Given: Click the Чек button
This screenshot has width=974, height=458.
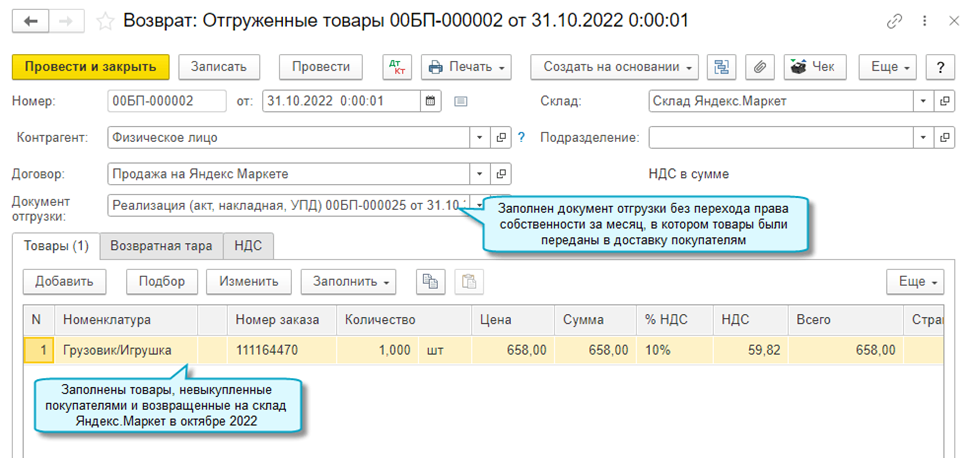Looking at the screenshot, I should tap(813, 67).
